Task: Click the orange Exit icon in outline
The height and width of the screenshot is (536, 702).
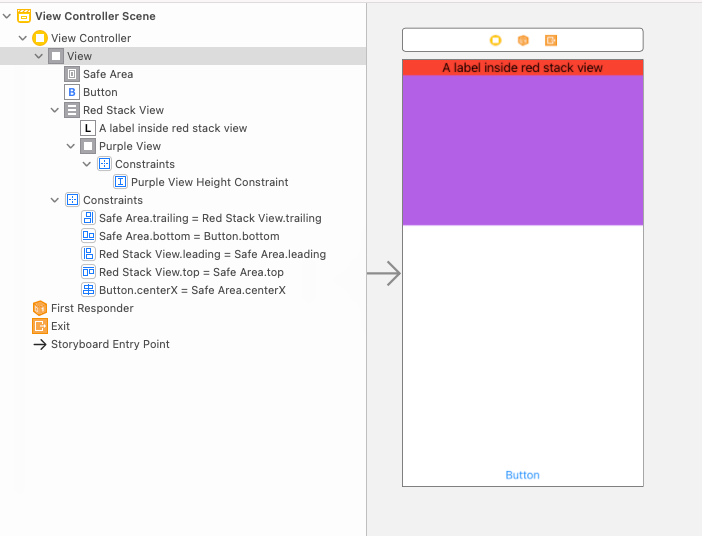Action: coord(40,326)
